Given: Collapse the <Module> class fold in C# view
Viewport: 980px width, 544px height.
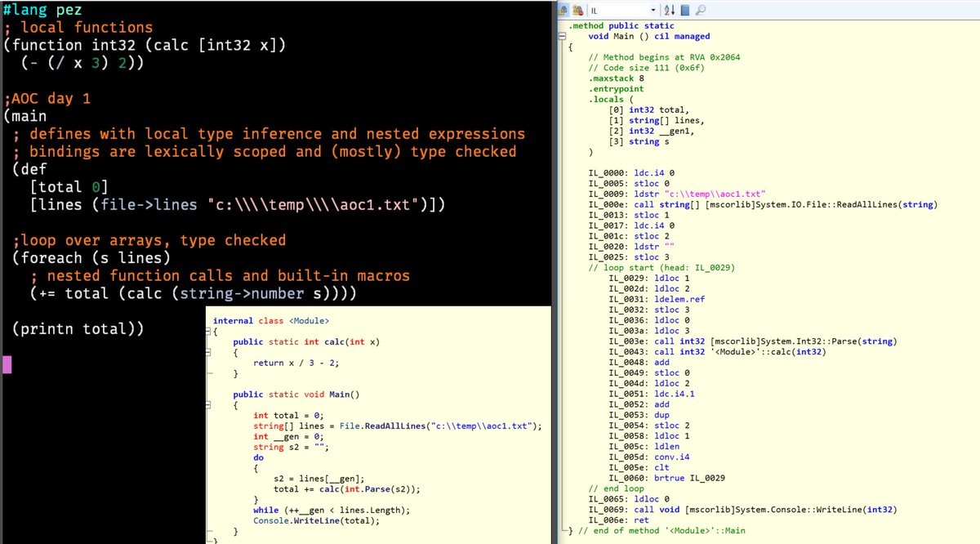Looking at the screenshot, I should click(x=209, y=332).
